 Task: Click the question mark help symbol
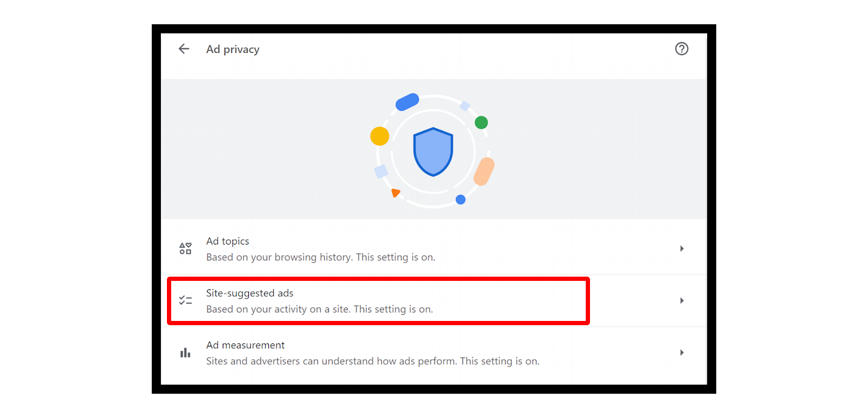coord(681,49)
